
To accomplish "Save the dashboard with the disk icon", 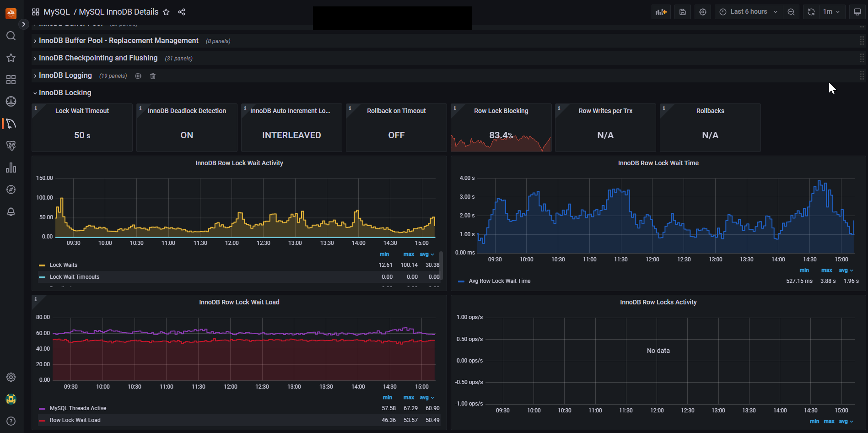I will pyautogui.click(x=682, y=12).
